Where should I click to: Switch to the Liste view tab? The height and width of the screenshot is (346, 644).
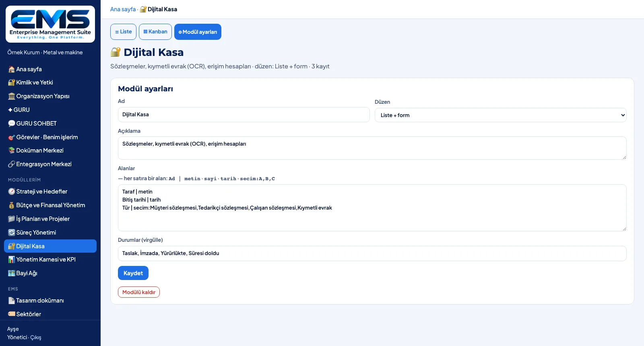123,32
